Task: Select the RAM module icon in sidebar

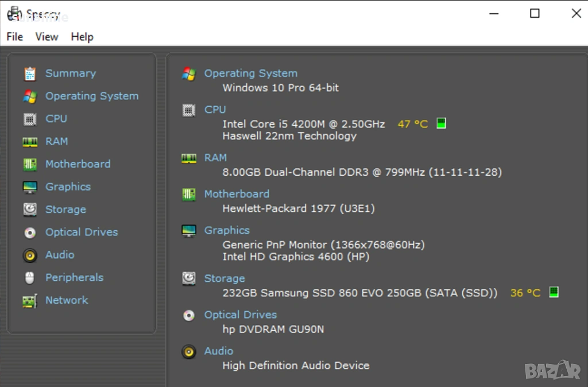Action: [30, 142]
